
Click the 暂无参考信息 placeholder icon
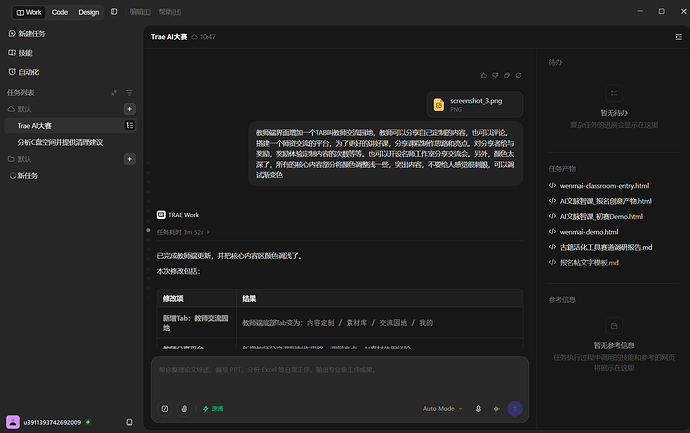tap(614, 326)
